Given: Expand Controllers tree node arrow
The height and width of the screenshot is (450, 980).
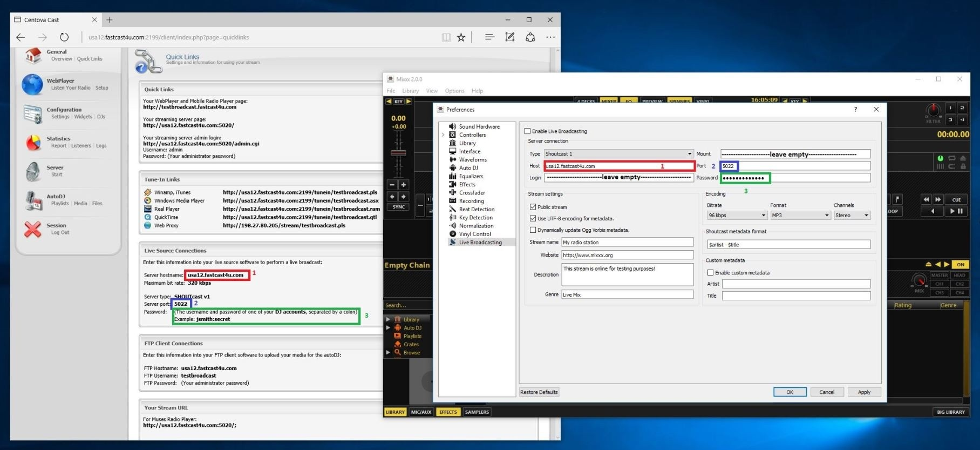Looking at the screenshot, I should [443, 135].
